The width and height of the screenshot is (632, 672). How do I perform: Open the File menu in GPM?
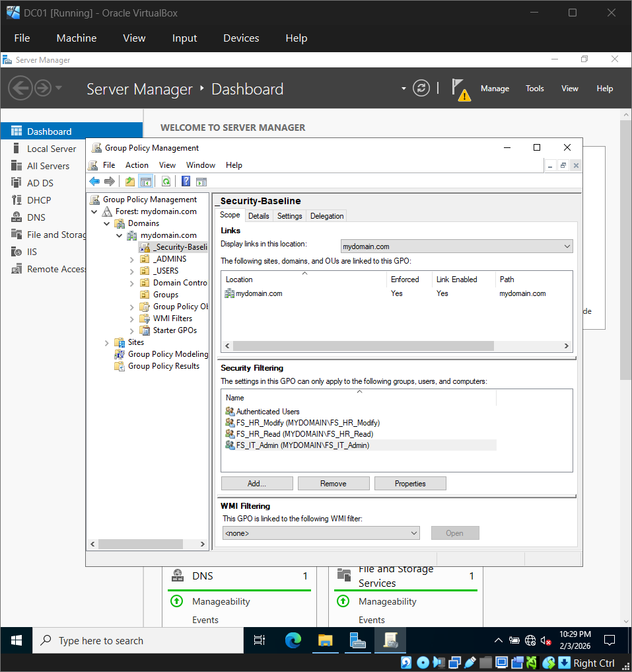point(109,165)
